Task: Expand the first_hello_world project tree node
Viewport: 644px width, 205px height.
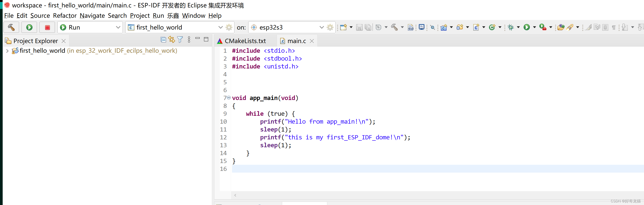Action: (7, 51)
